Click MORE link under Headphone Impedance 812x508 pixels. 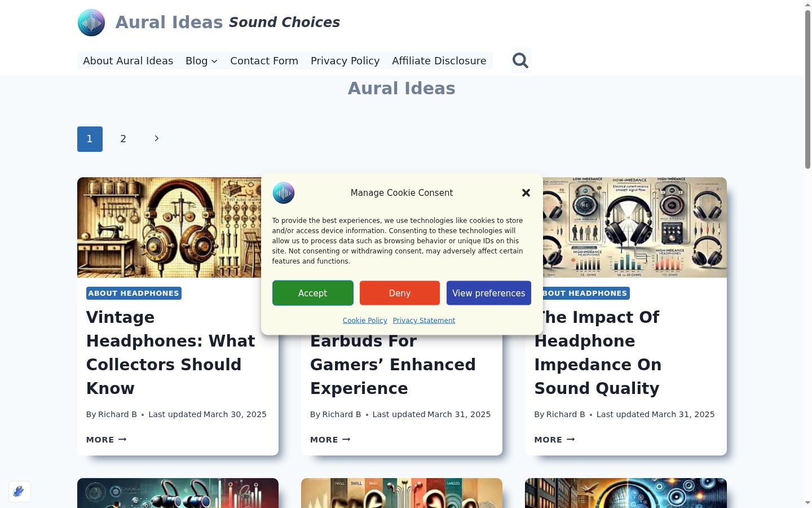(x=554, y=440)
